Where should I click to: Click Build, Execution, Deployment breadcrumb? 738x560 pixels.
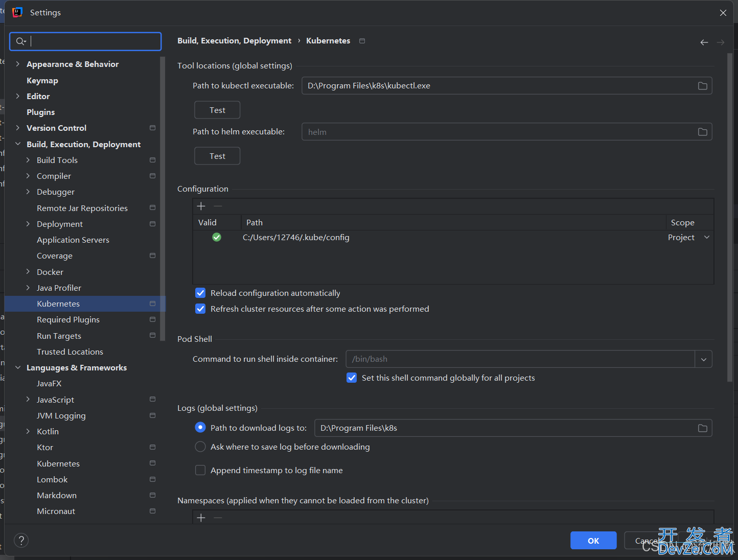[x=234, y=41]
